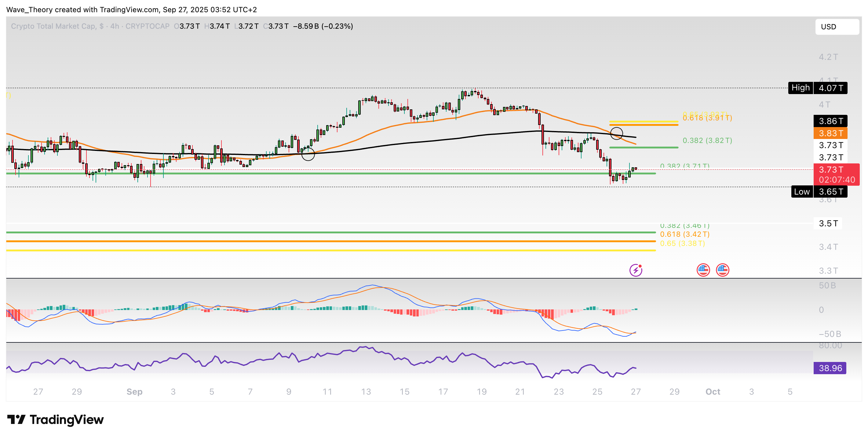Click the 4h interval in chart legend

(x=115, y=26)
